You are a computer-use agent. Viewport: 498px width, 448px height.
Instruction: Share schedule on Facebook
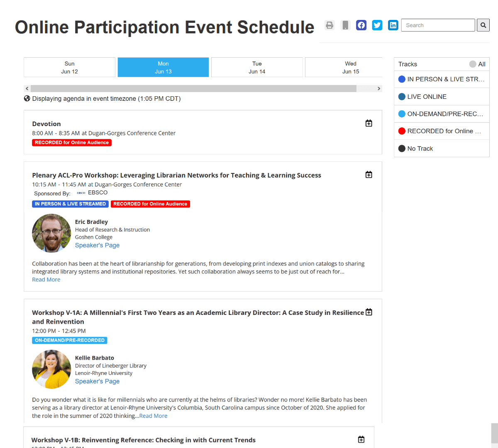[x=361, y=25]
